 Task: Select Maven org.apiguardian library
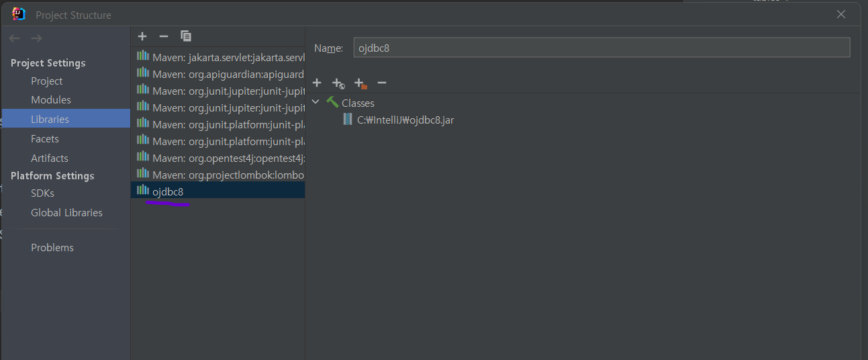218,74
